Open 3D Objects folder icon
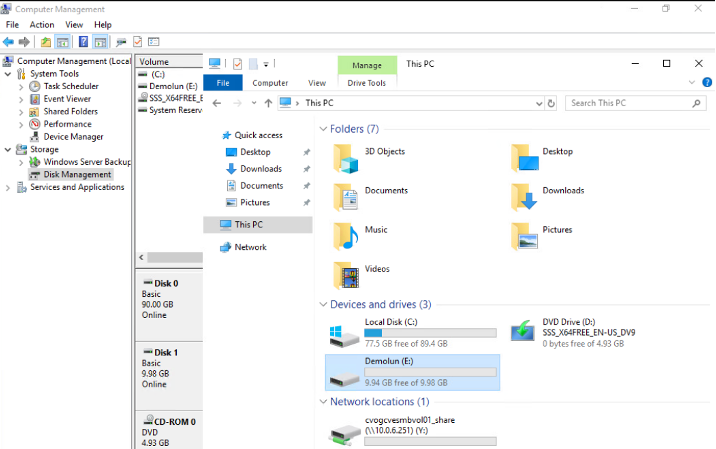716x449 pixels. 346,159
